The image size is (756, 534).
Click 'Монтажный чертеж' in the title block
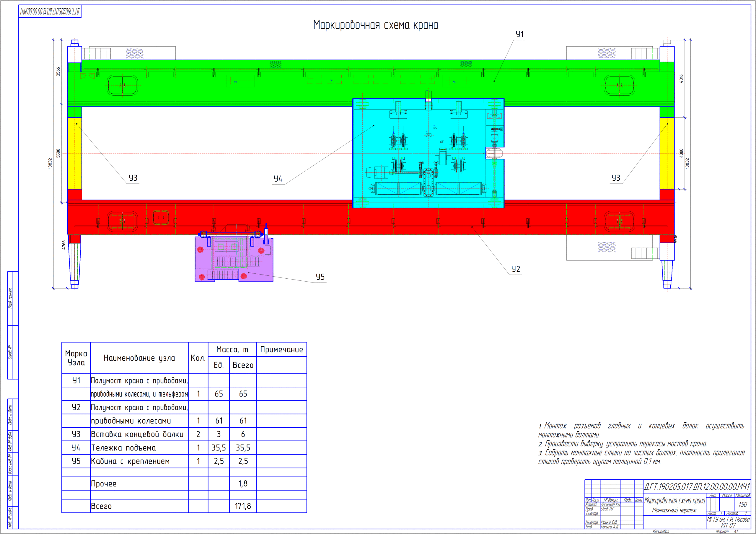674,510
